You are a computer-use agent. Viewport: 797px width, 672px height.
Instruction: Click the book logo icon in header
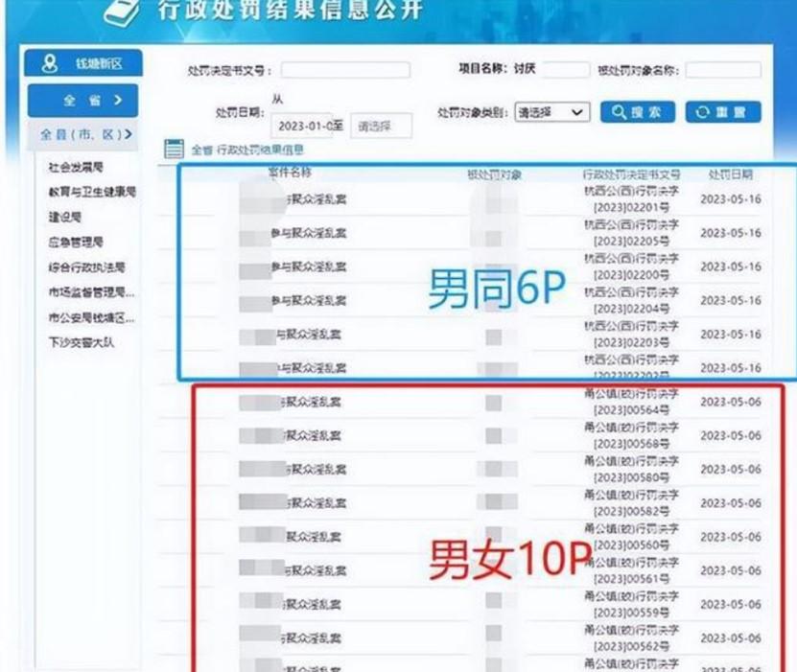[122, 13]
